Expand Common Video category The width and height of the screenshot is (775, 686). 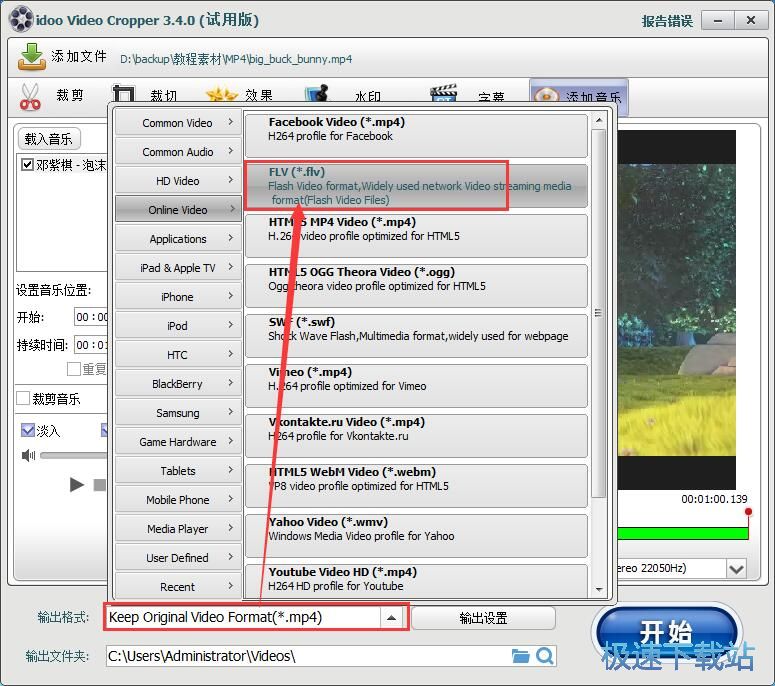(178, 123)
